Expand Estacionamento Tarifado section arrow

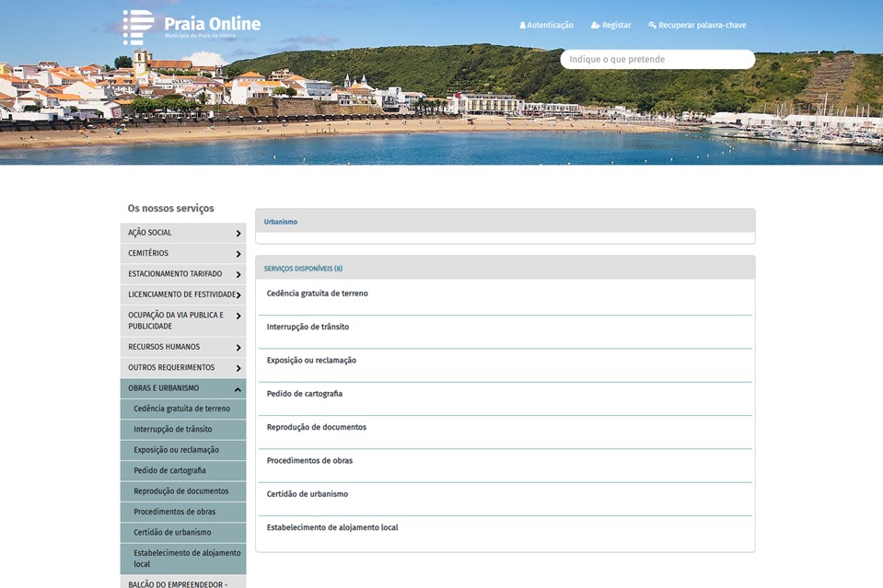(238, 274)
